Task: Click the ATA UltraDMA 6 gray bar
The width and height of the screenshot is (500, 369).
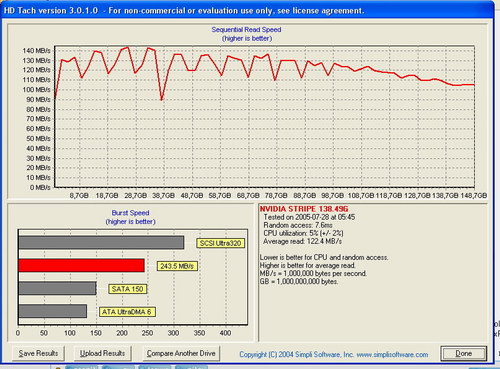Action: pos(53,311)
